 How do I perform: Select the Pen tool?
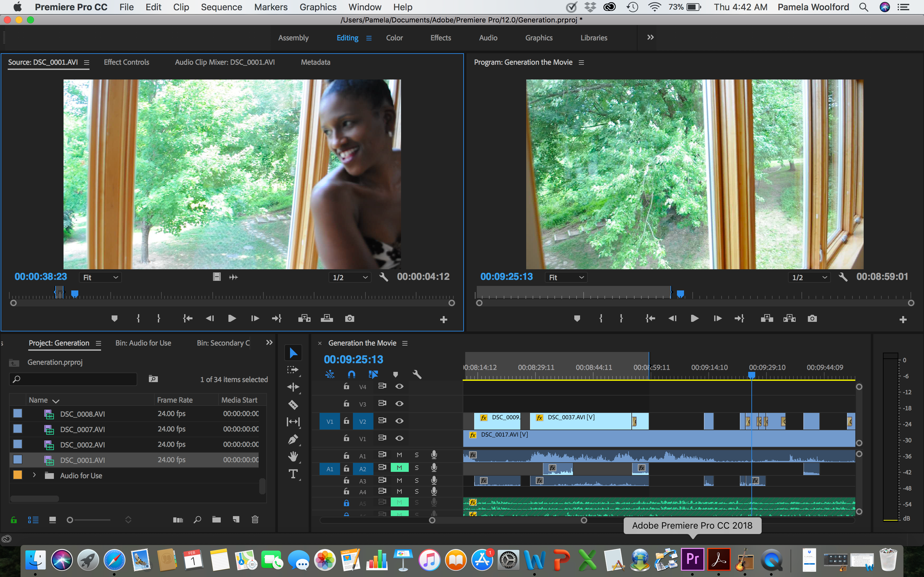[x=293, y=439]
